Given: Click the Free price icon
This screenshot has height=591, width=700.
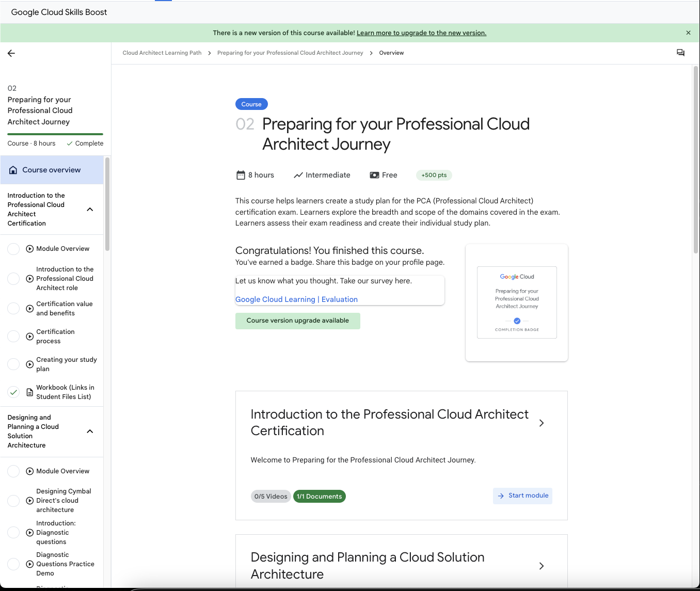Looking at the screenshot, I should click(374, 175).
